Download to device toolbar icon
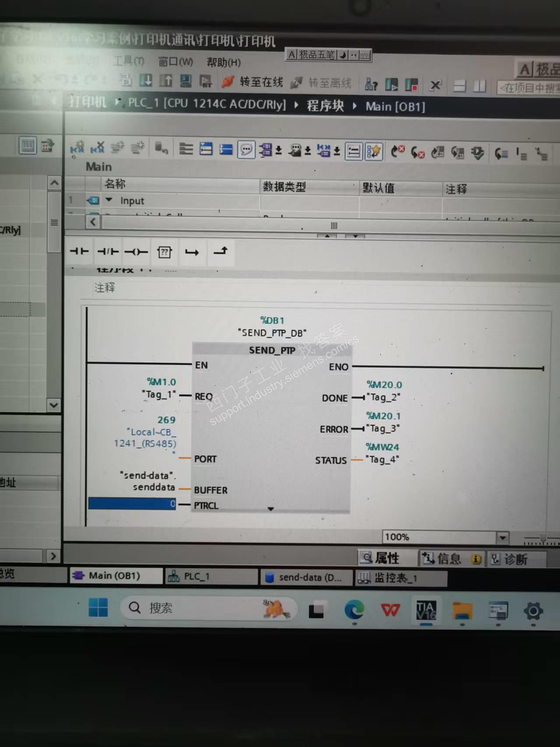 pyautogui.click(x=146, y=81)
